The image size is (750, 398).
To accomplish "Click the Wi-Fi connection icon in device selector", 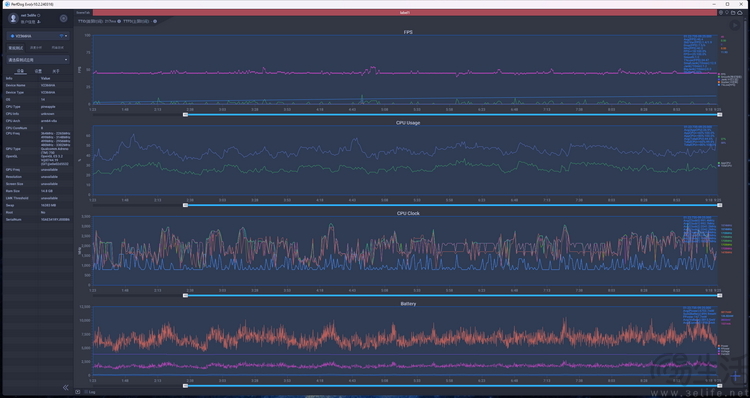I will [61, 36].
